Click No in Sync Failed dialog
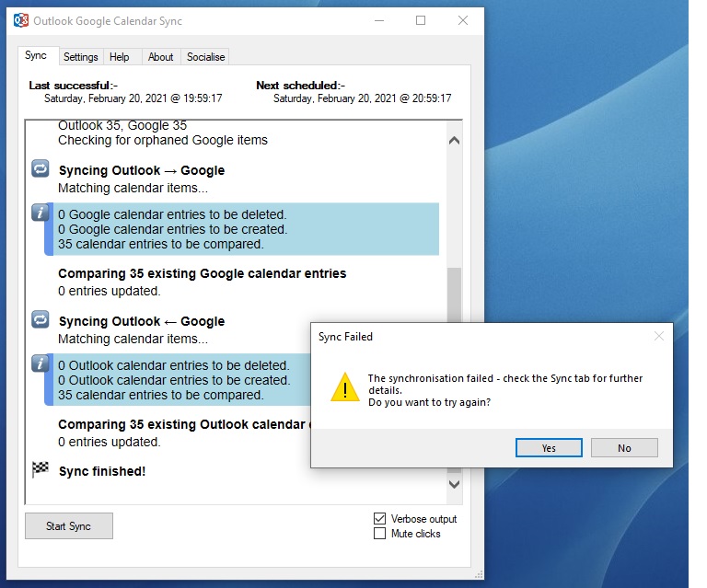This screenshot has width=707, height=588. click(624, 448)
